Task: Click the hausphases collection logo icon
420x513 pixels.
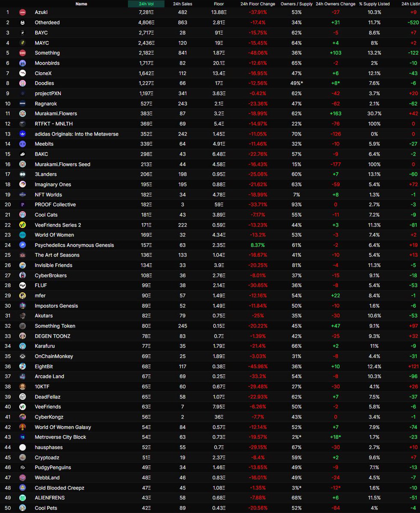Action: [x=23, y=447]
